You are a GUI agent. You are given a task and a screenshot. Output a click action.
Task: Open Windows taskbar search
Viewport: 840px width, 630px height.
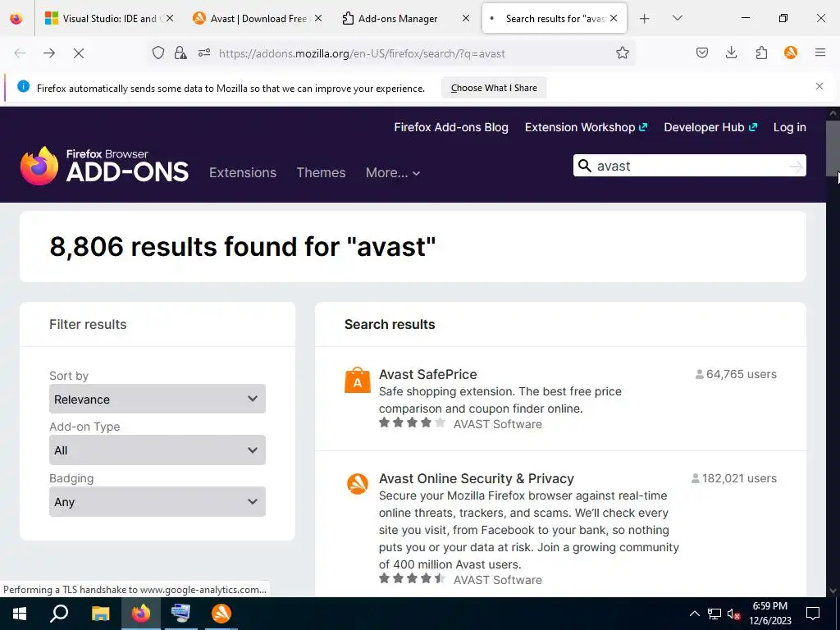[59, 614]
